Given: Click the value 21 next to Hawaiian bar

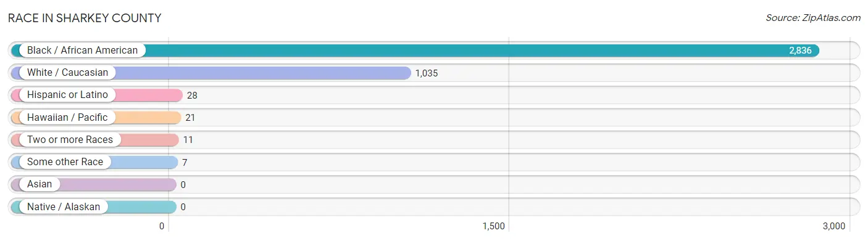Looking at the screenshot, I should 190,117.
